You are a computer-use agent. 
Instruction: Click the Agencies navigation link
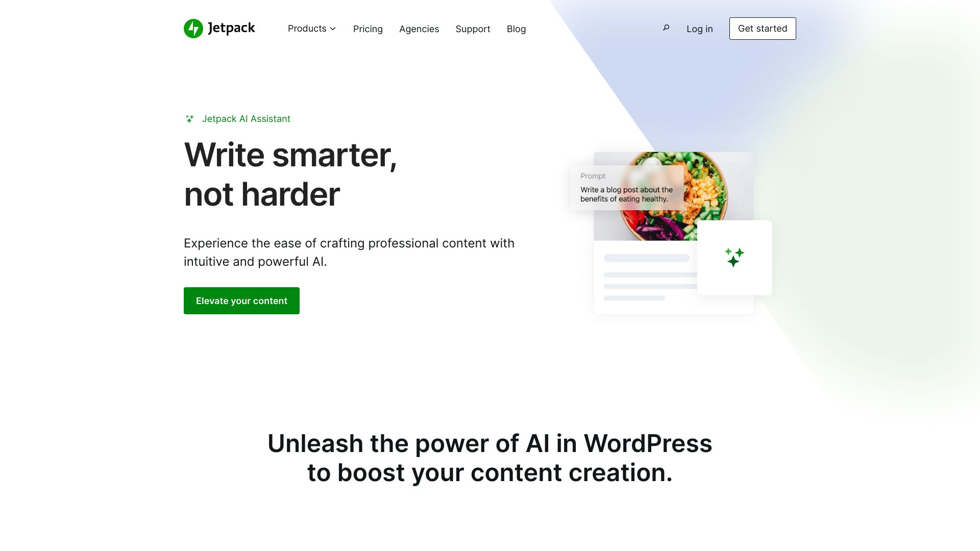tap(419, 28)
